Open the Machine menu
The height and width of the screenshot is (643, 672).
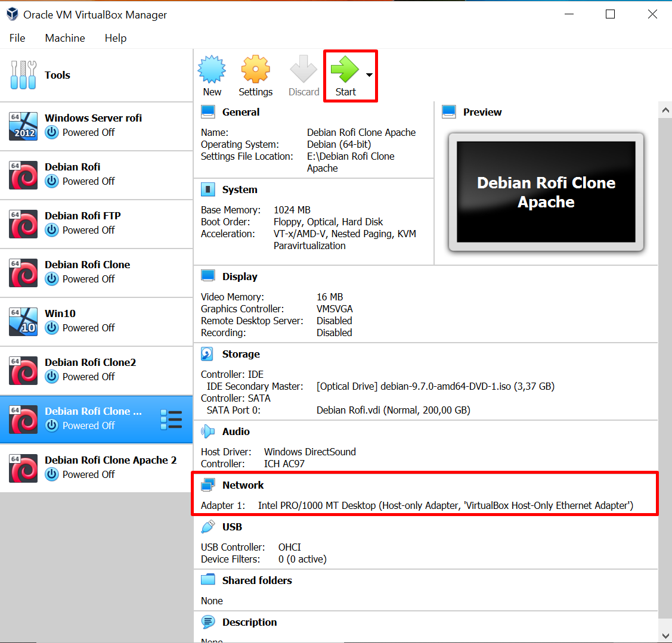pos(65,38)
